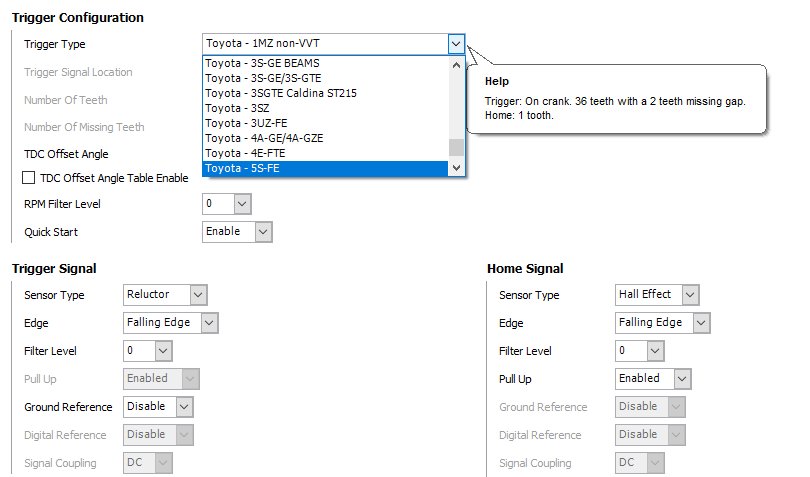Screen dimensions: 810x477
Task: Choose highlighted Toyota - 5S-FE entry
Action: click(326, 168)
